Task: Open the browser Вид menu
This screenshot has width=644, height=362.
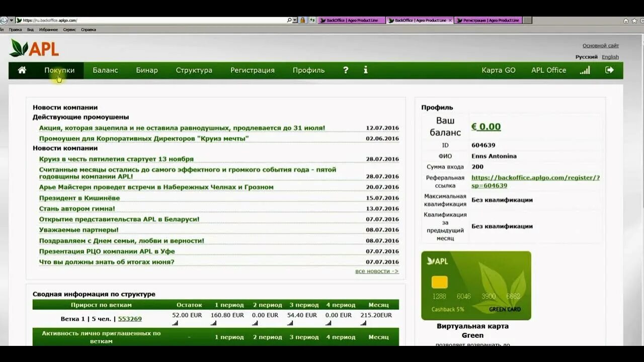Action: (30, 30)
